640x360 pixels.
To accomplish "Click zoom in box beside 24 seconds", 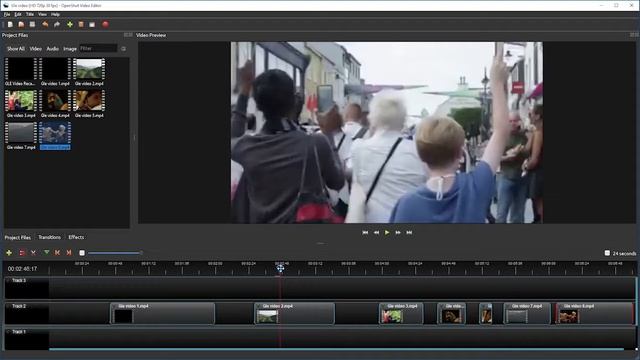I will coord(607,253).
